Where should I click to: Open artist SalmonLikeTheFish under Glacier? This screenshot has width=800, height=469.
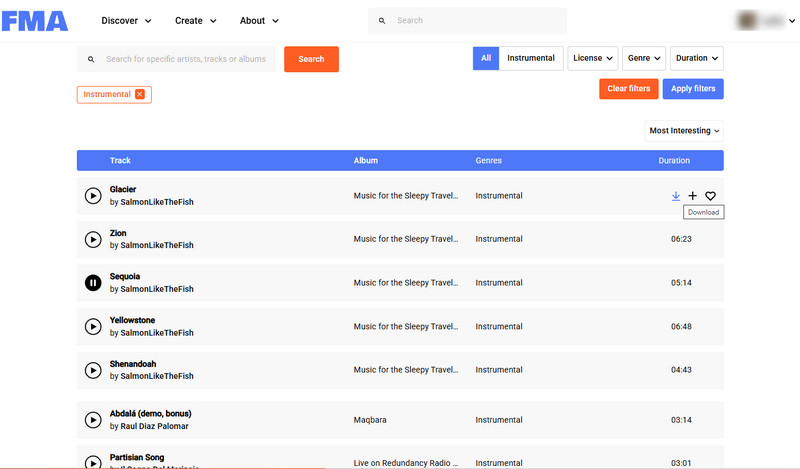157,202
